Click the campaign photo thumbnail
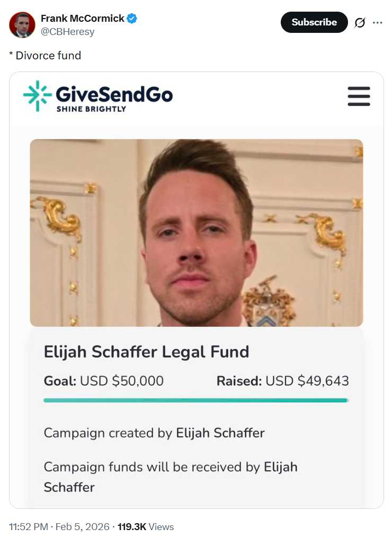 click(197, 233)
